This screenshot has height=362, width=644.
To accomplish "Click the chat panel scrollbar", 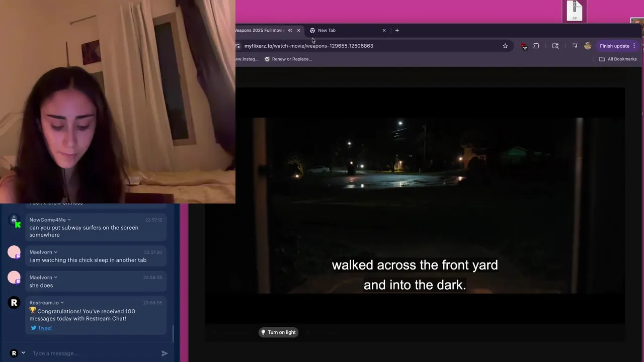I will point(173,332).
